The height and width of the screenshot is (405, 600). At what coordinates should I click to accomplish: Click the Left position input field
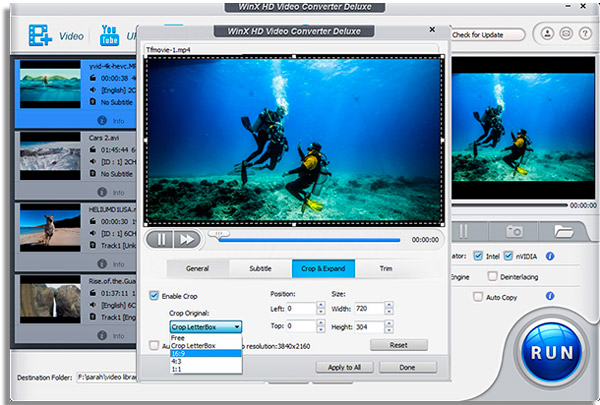point(301,309)
